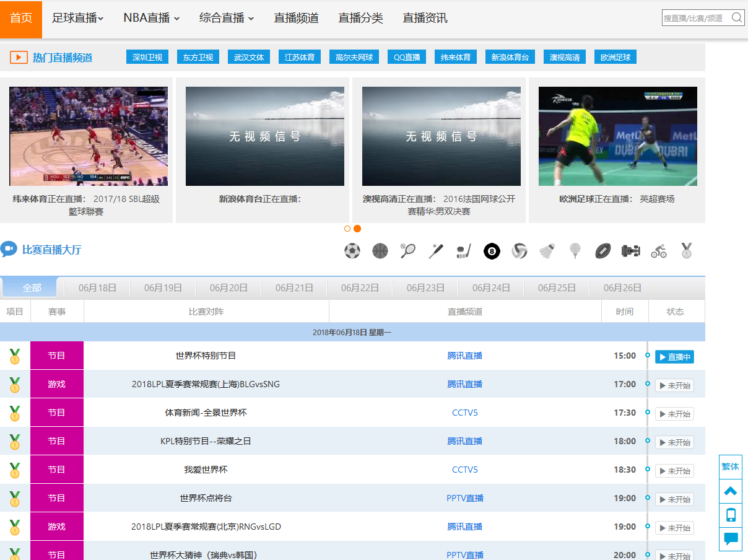Switch to the 06月18日 tab
Viewport: 748px width, 560px height.
(98, 287)
